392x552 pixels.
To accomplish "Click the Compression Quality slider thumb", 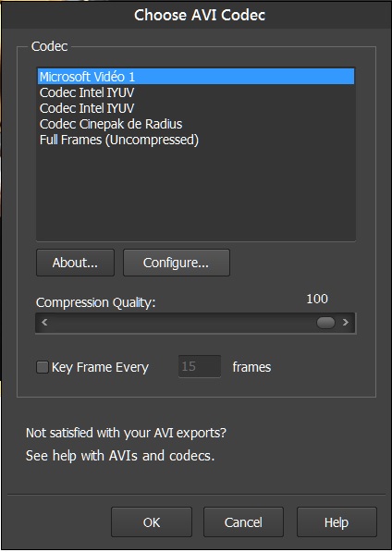I will [325, 323].
